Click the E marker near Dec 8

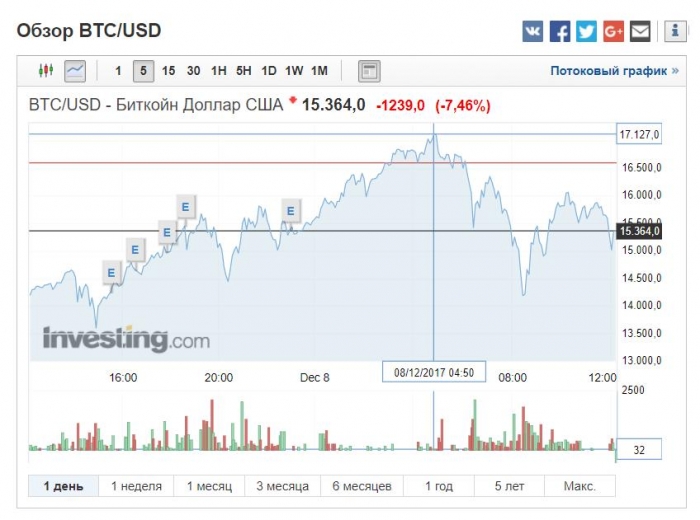pos(291,211)
